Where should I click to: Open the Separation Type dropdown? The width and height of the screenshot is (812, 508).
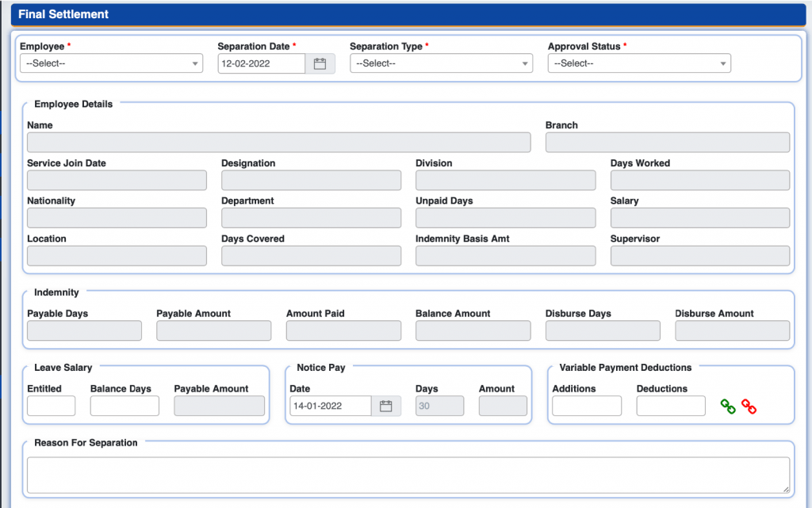[x=441, y=63]
